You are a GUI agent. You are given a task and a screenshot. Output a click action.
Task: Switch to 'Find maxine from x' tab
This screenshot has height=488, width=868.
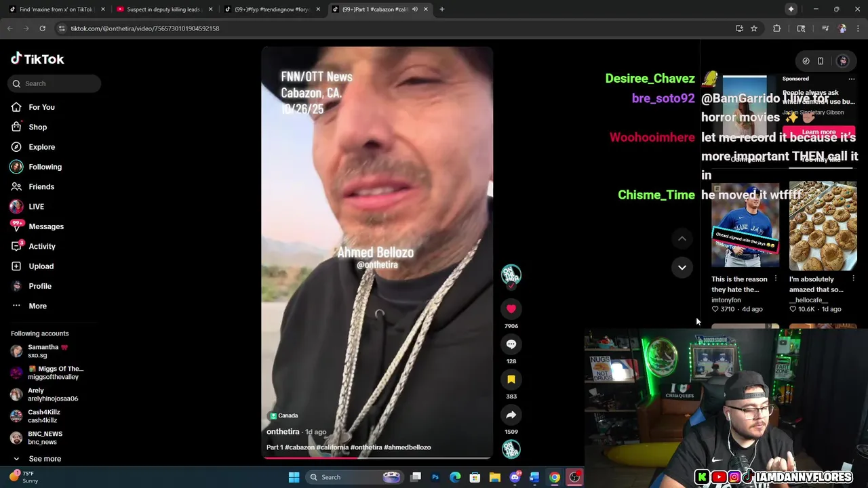pyautogui.click(x=56, y=9)
